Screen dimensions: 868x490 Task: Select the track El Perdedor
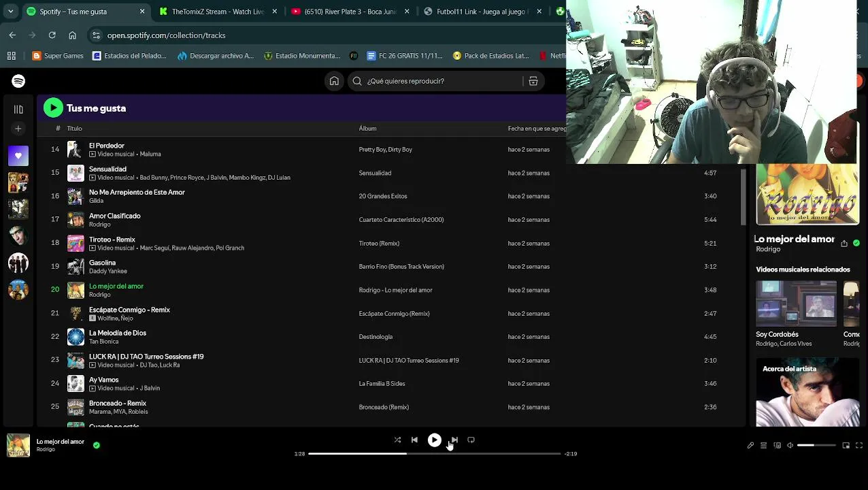[107, 146]
